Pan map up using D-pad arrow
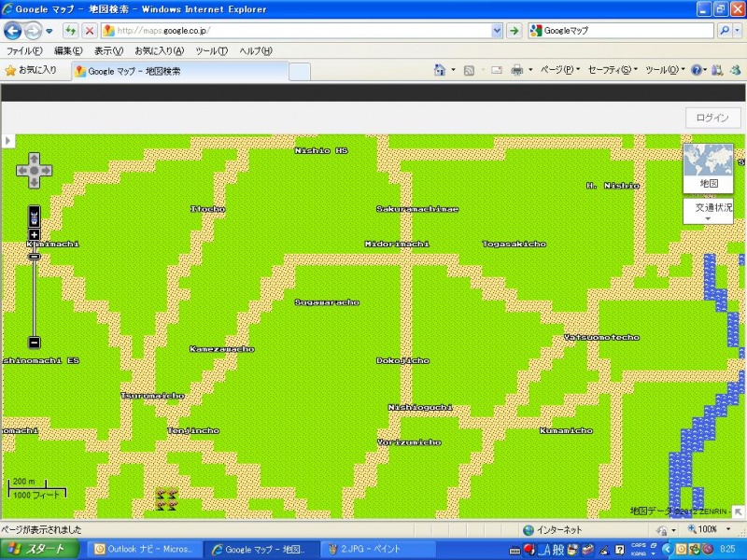 tap(35, 158)
